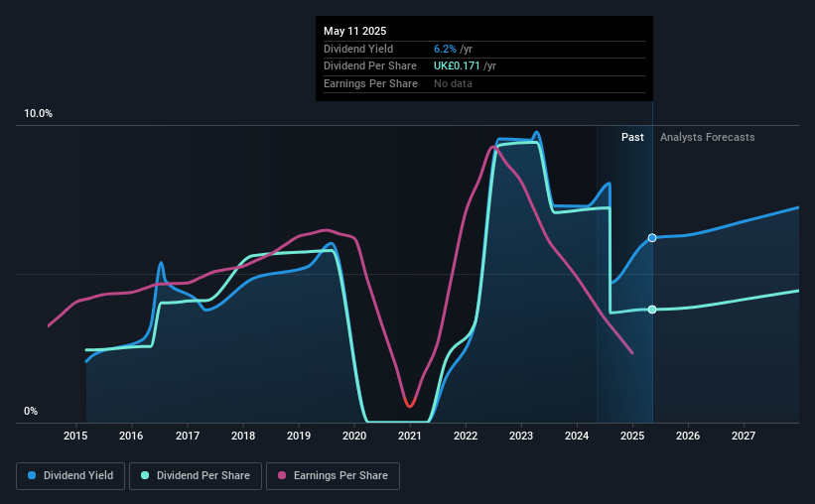Click the 6.2% dividend yield value

(445, 49)
